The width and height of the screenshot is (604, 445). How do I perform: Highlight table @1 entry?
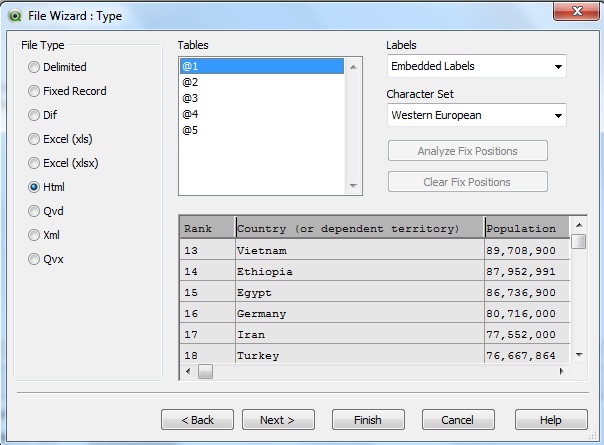(191, 66)
